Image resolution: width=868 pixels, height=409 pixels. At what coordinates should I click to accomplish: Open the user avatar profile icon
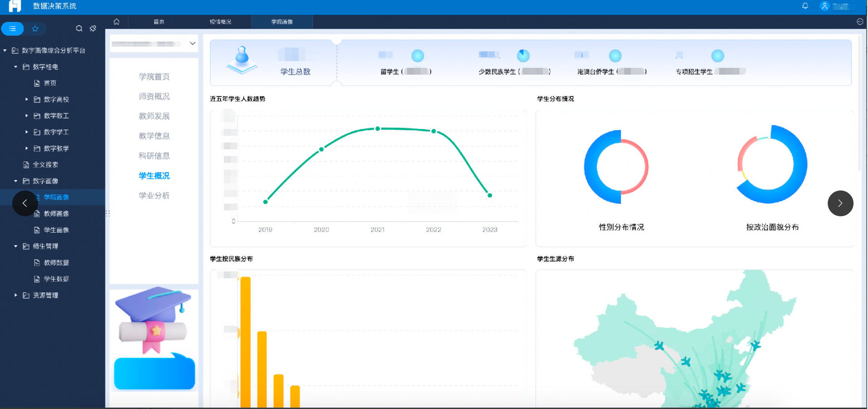click(x=825, y=6)
